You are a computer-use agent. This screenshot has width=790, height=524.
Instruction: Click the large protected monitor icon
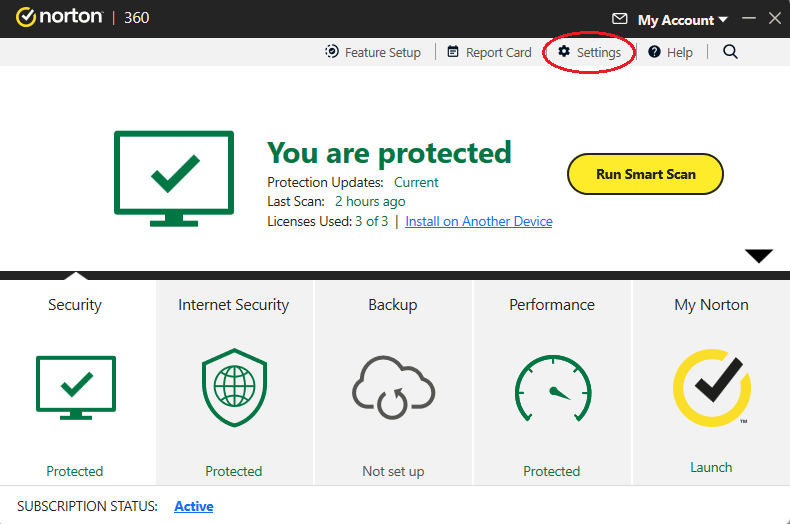tap(174, 178)
